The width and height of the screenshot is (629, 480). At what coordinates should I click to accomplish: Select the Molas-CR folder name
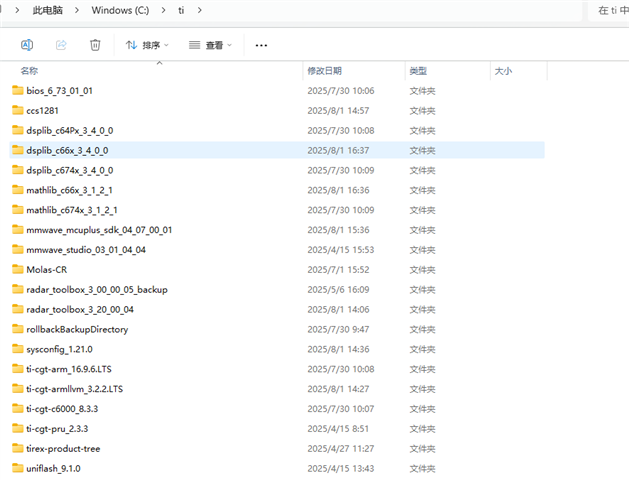point(47,270)
